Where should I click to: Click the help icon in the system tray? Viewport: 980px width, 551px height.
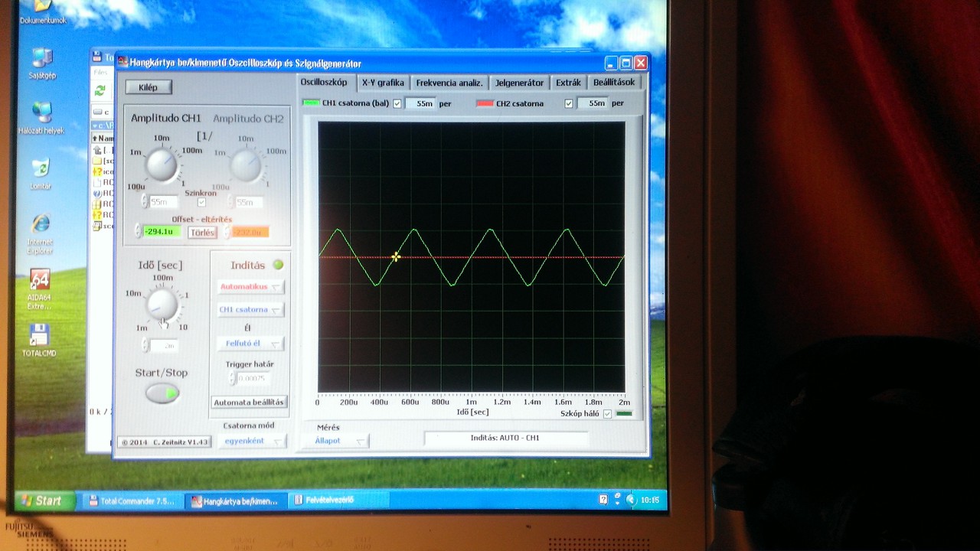[604, 500]
